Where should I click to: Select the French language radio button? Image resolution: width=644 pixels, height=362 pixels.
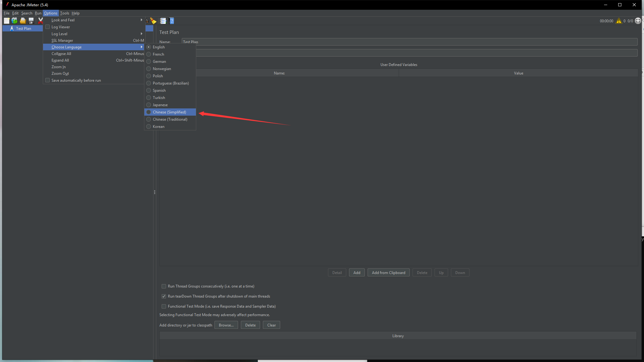[x=149, y=54]
